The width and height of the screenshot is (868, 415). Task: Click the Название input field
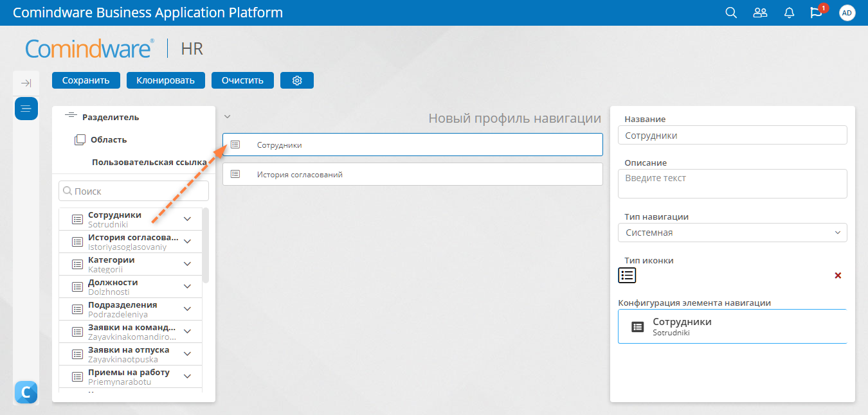coord(732,136)
